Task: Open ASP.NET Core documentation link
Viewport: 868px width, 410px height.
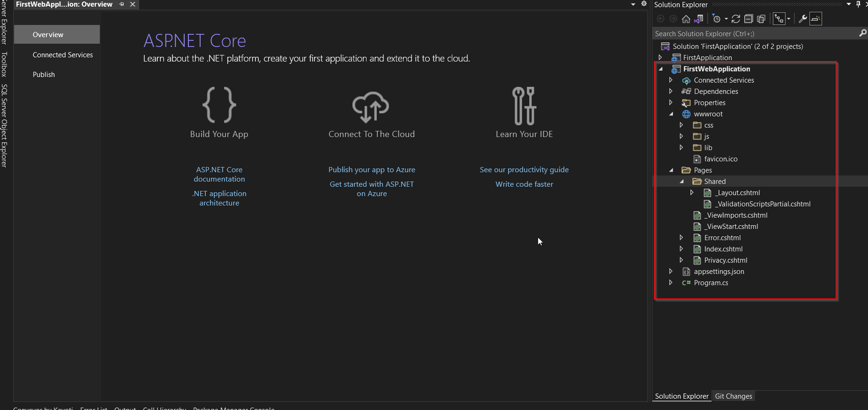Action: [219, 174]
